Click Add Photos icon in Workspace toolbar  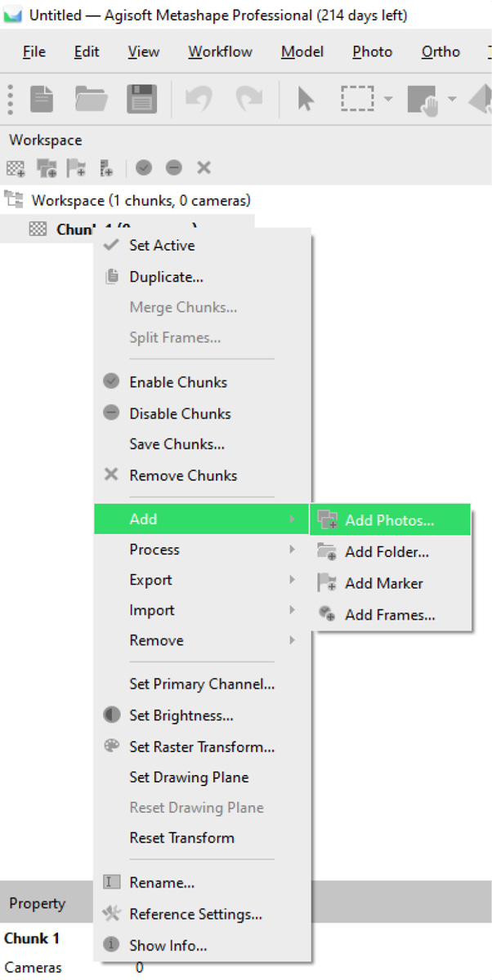coord(47,168)
